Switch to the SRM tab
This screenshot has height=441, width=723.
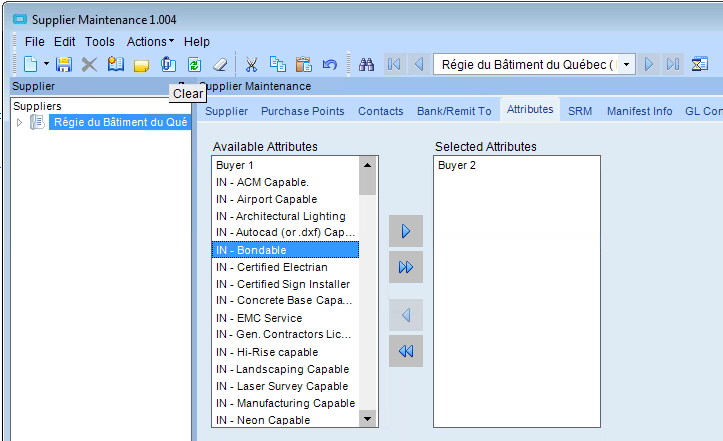[x=580, y=111]
